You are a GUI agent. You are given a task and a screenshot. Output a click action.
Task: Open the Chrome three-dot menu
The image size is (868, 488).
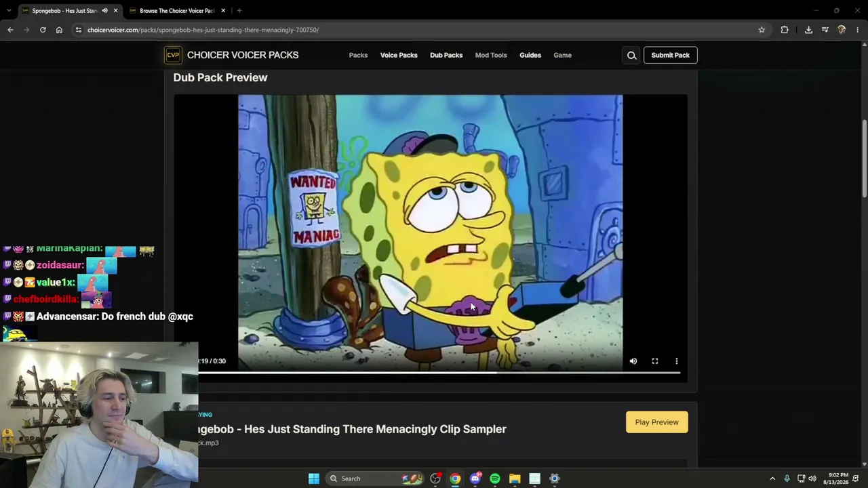pos(858,30)
